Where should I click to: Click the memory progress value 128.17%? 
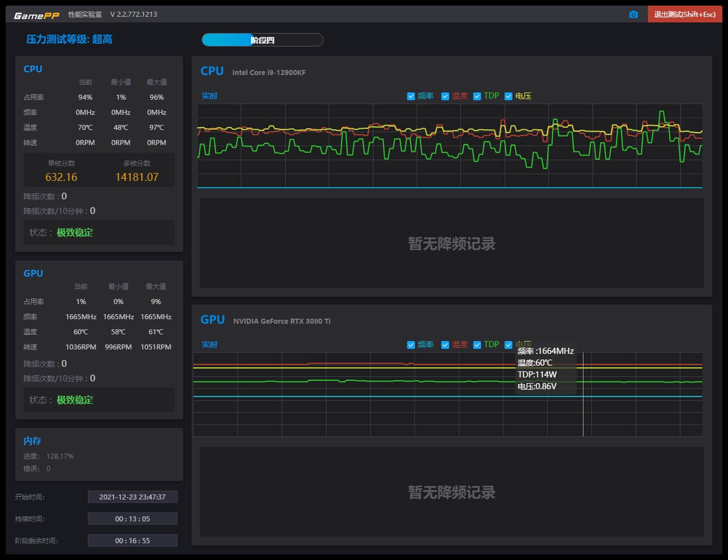point(60,456)
